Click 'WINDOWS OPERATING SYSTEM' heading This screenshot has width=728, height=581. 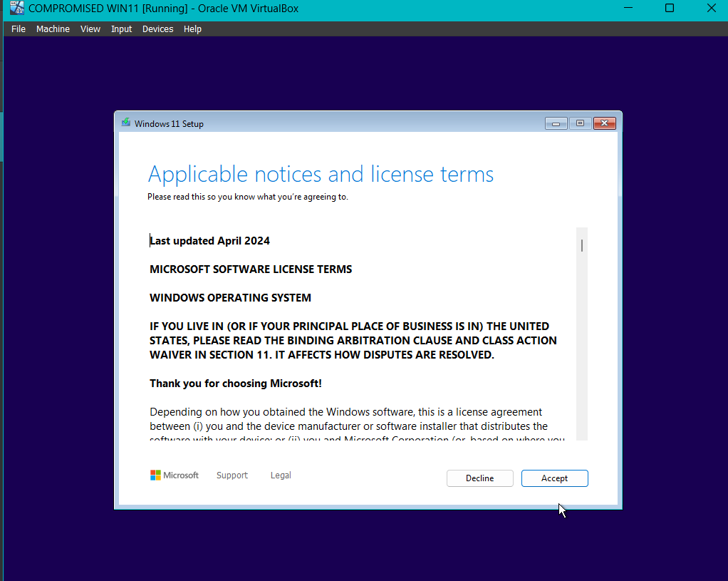tap(230, 297)
